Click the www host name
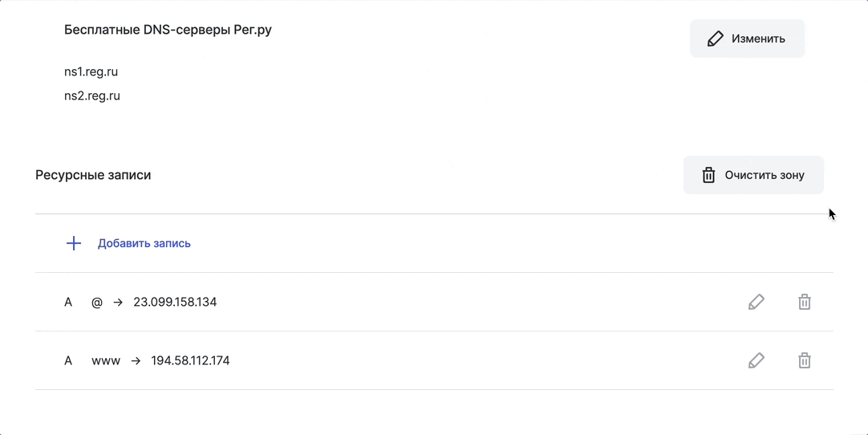The image size is (868, 435). [106, 360]
